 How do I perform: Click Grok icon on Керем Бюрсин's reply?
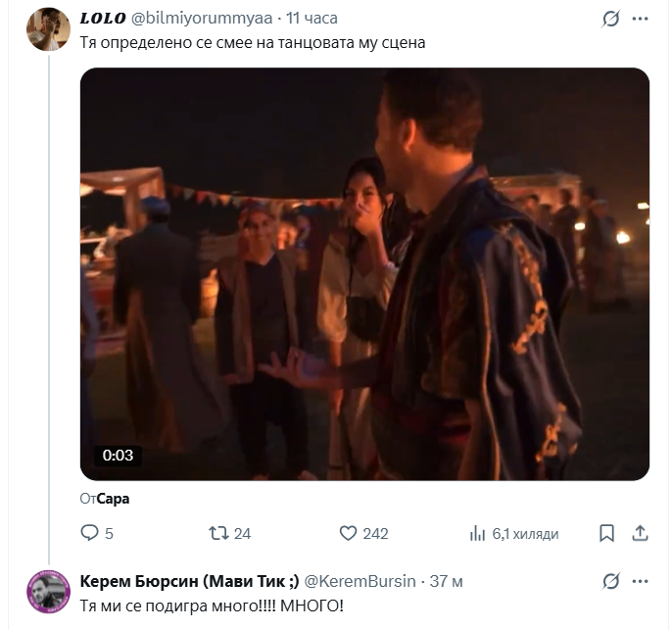click(610, 581)
